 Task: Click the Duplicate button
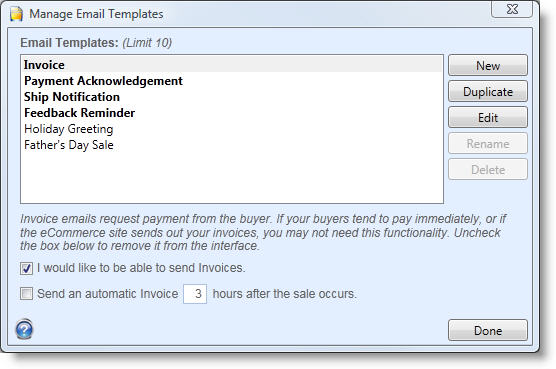[x=488, y=92]
